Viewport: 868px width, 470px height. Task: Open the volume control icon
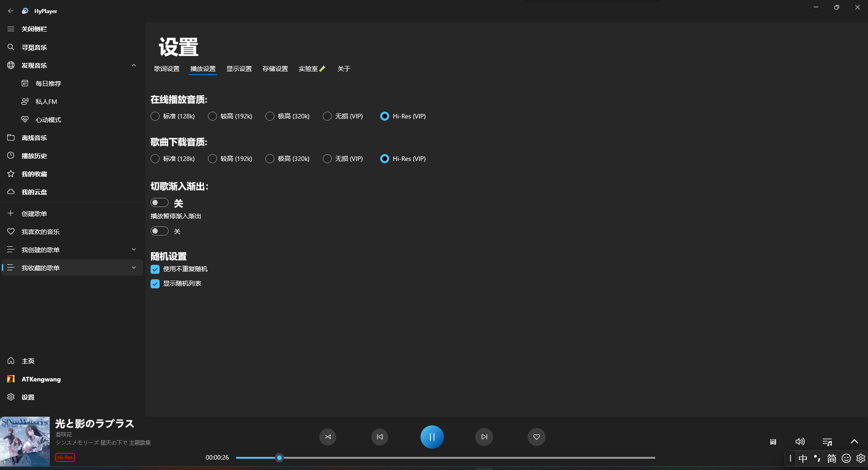(x=800, y=442)
